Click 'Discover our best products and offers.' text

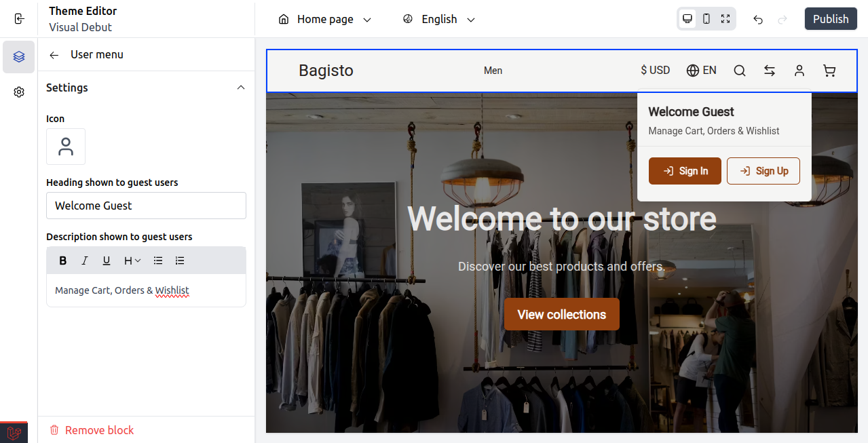point(562,267)
